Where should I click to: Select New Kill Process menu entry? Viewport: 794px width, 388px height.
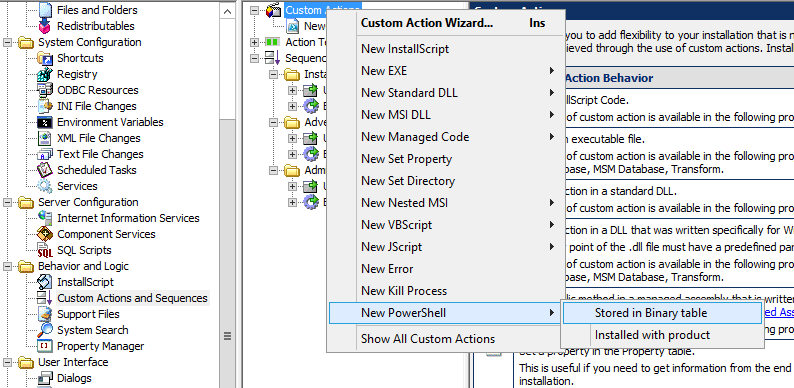(x=446, y=291)
